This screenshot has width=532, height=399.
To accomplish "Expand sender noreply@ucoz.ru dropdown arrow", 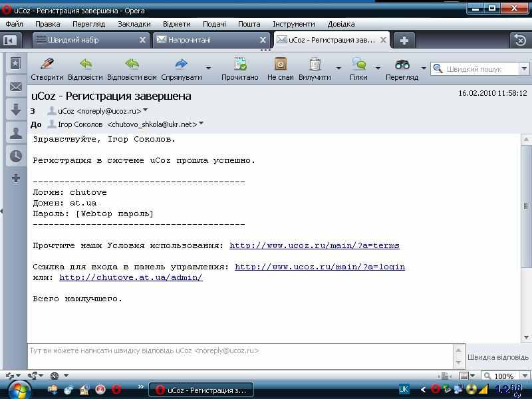I will tap(146, 110).
